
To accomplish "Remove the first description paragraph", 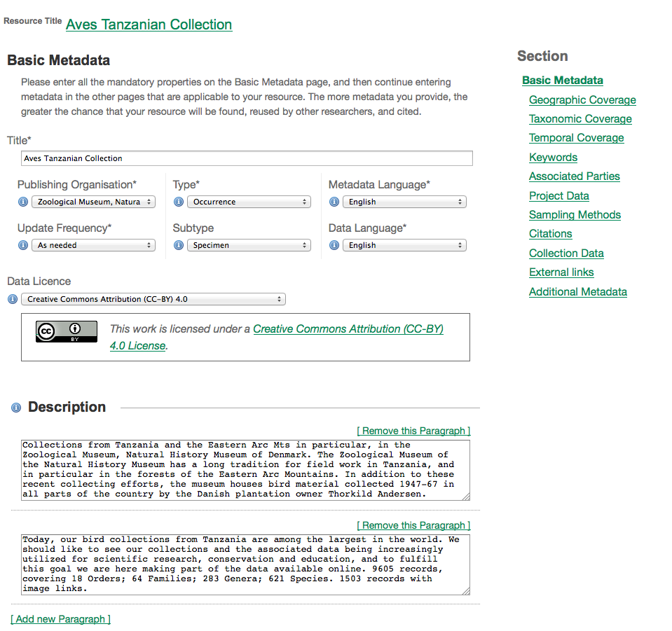I will (413, 431).
